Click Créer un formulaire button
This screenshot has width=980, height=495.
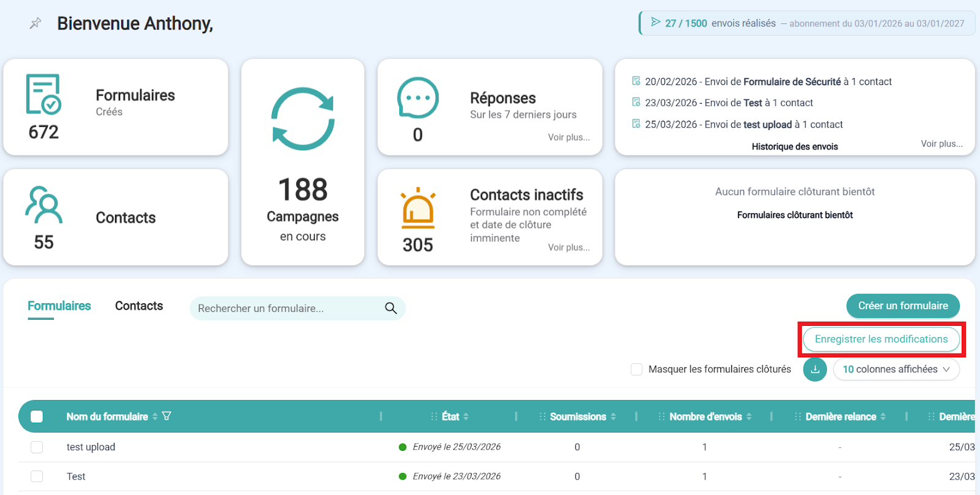pyautogui.click(x=903, y=306)
